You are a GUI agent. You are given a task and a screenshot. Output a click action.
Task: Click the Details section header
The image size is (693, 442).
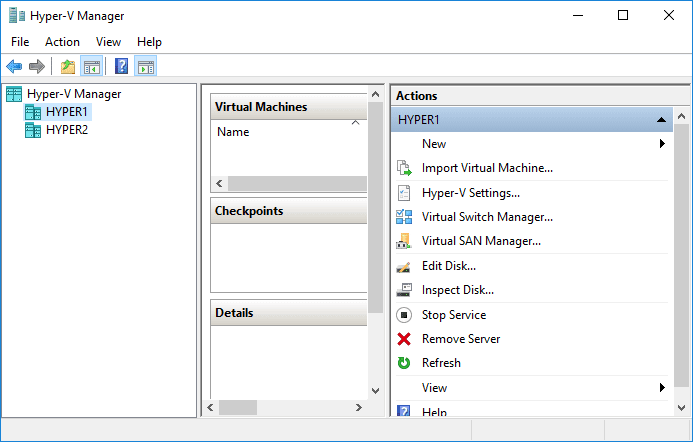click(289, 313)
